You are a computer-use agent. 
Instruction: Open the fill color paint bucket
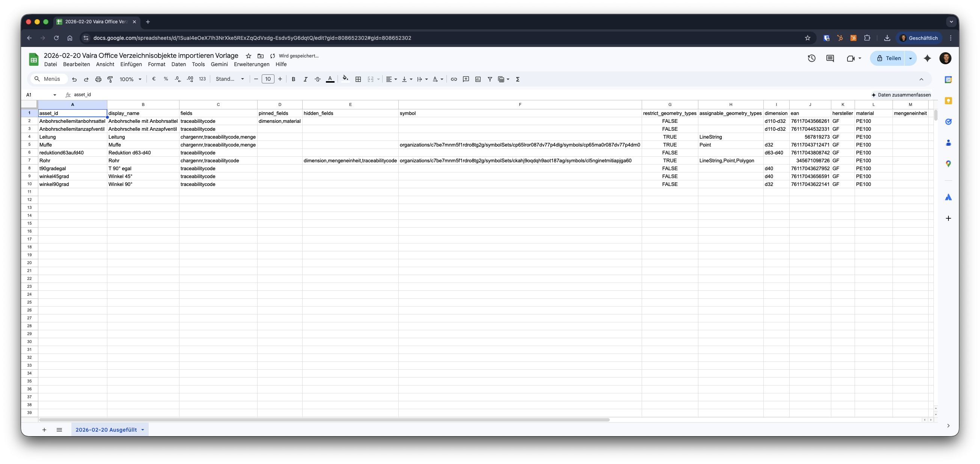(345, 79)
